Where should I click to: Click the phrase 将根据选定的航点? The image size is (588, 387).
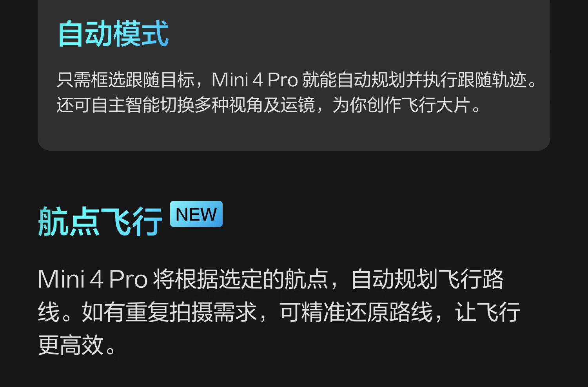tap(240, 279)
